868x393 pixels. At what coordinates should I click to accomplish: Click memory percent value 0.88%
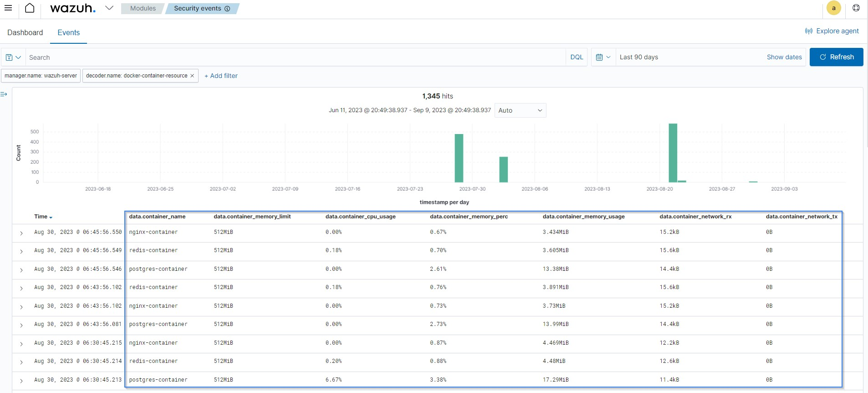pos(438,361)
